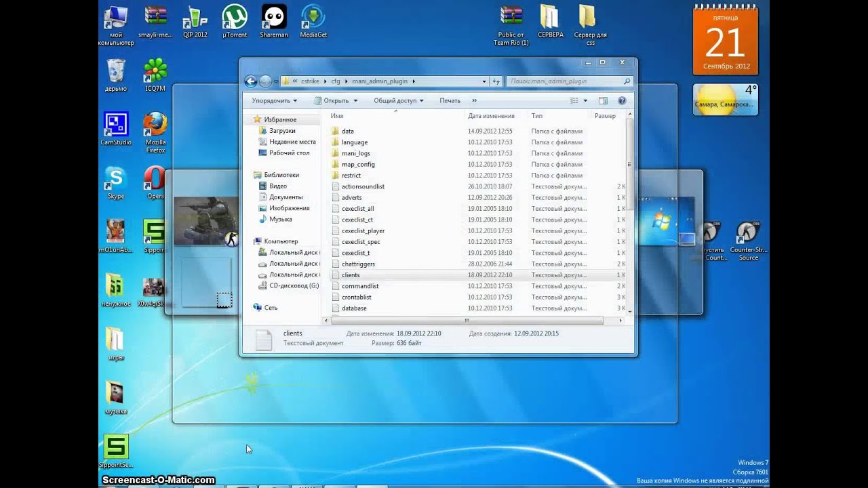868x488 pixels.
Task: Open the Документы library
Action: pos(285,197)
